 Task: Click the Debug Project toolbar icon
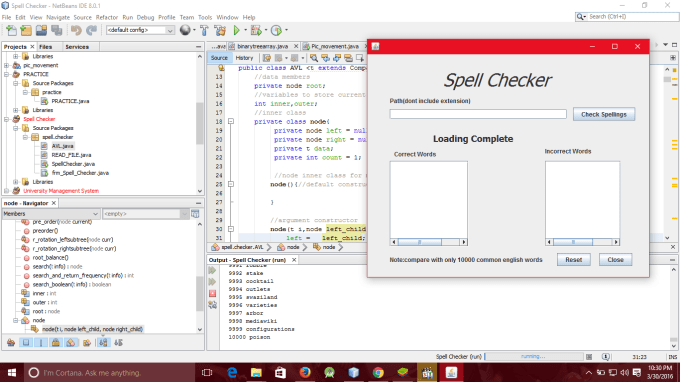(256, 30)
